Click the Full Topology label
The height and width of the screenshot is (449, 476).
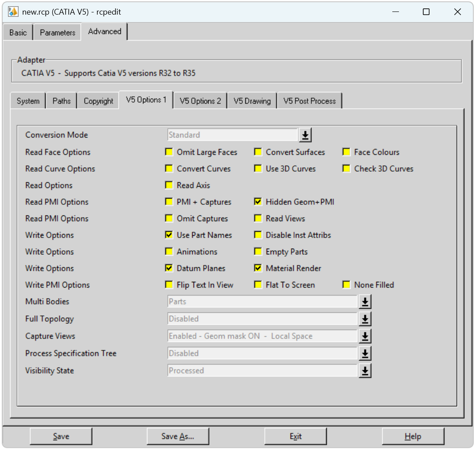click(50, 319)
